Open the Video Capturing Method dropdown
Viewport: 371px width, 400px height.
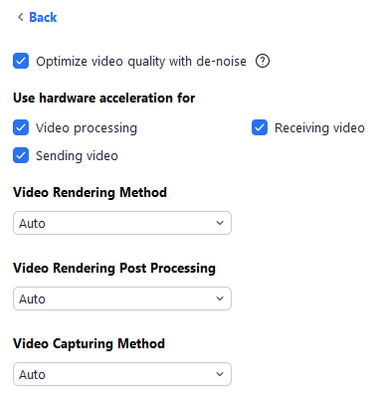click(x=122, y=374)
